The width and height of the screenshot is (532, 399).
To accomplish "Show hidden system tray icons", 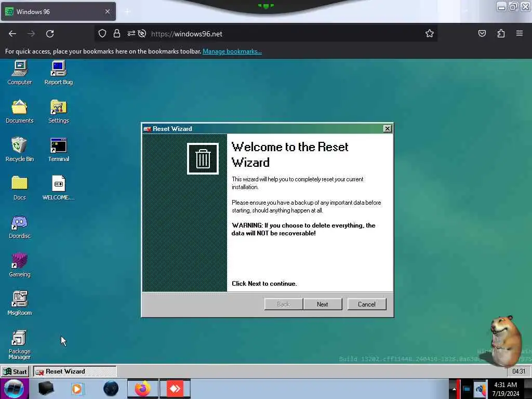I will [x=454, y=389].
